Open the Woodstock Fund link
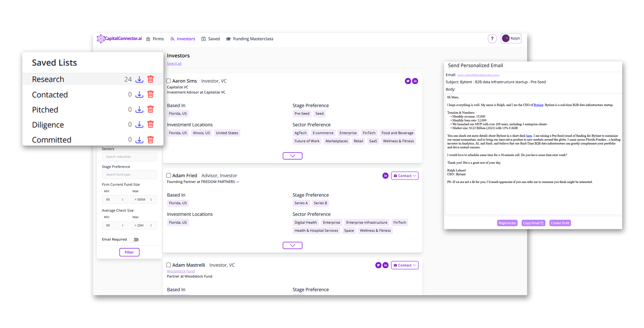This screenshot has height=328, width=644. 181,271
